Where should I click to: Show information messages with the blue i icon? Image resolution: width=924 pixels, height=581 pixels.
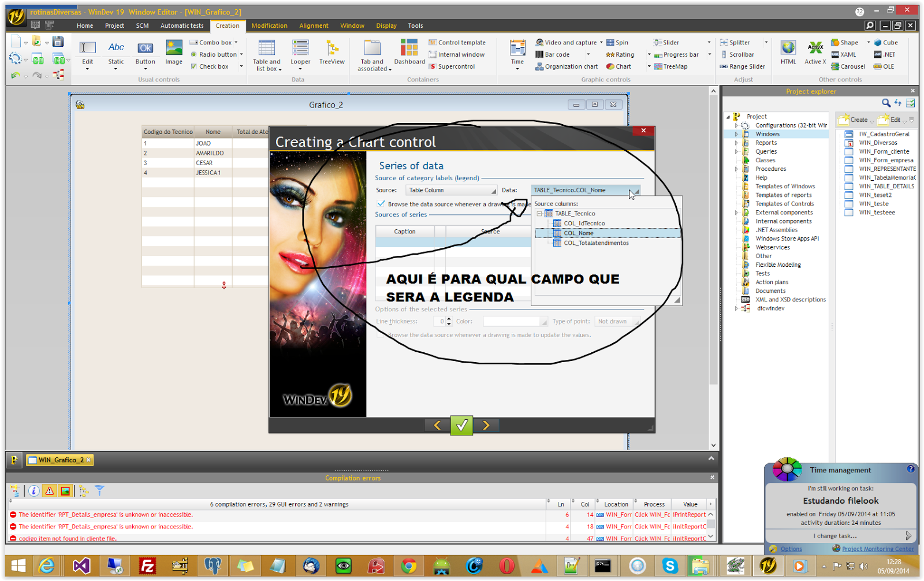[34, 490]
